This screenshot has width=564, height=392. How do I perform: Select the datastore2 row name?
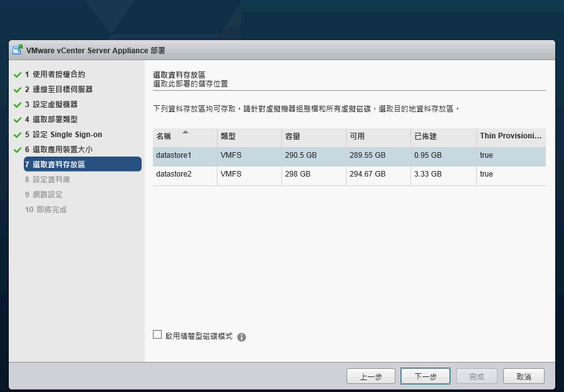pos(174,174)
